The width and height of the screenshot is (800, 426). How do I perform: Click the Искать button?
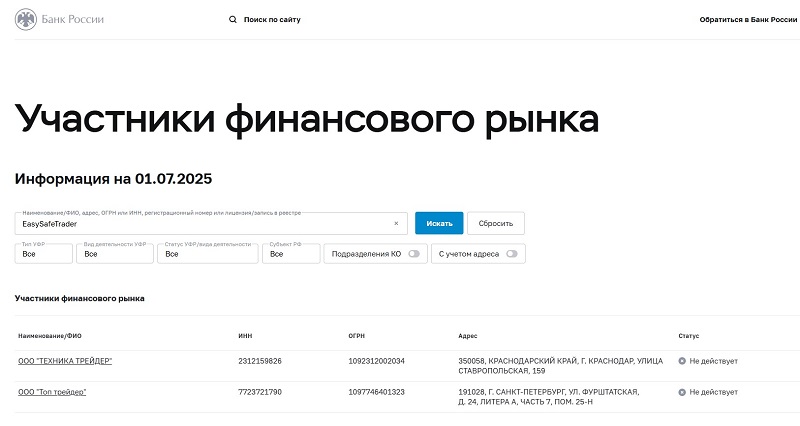[x=439, y=223]
